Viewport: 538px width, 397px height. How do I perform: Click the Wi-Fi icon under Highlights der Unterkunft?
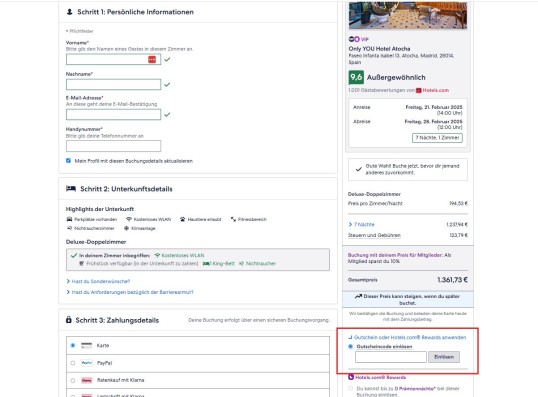129,219
